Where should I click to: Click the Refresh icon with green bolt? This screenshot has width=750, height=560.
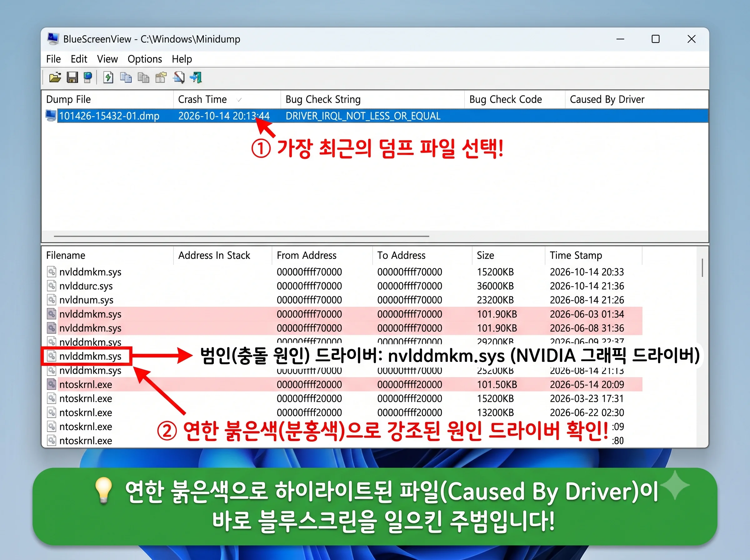(x=108, y=77)
